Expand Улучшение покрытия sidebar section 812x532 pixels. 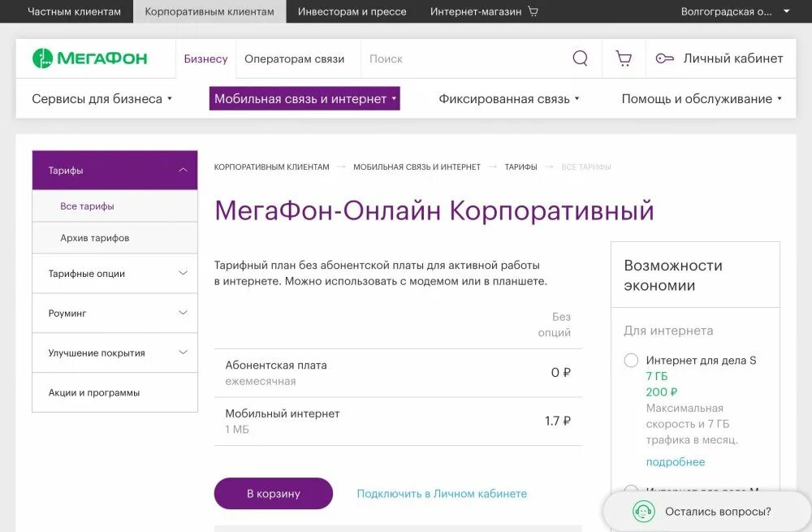click(115, 353)
